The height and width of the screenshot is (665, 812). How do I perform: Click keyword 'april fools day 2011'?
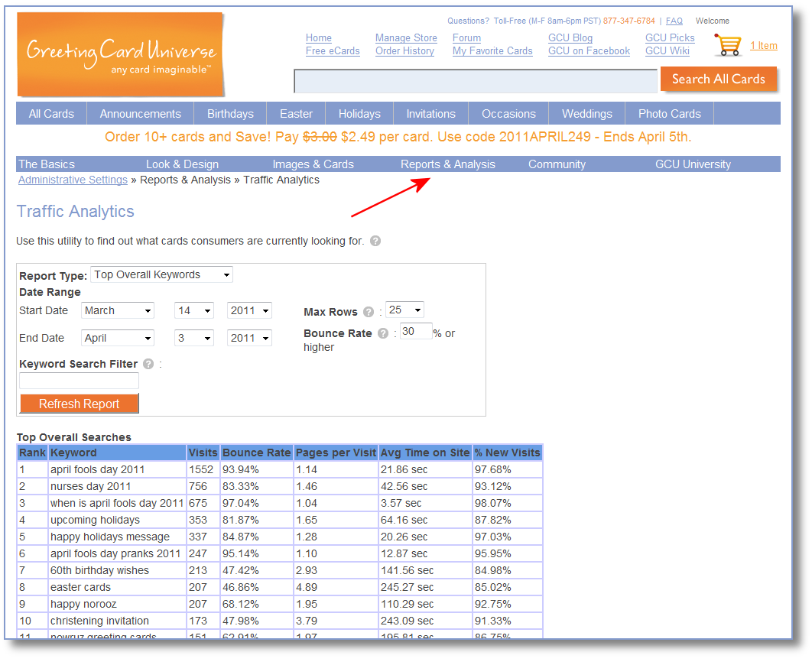97,469
